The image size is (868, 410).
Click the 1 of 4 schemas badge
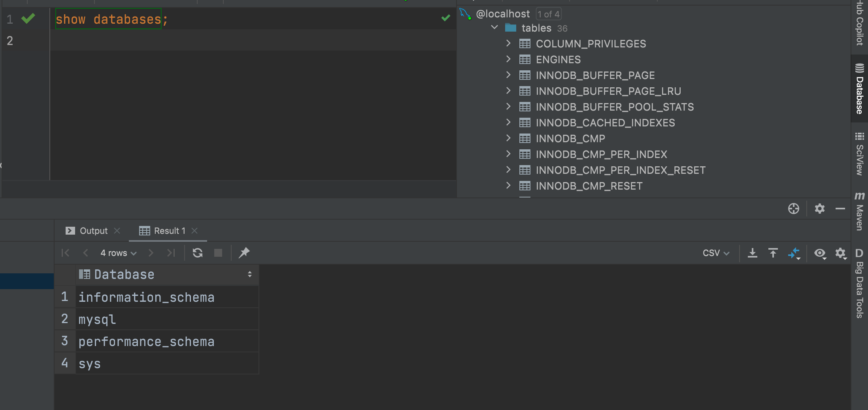[x=549, y=14]
